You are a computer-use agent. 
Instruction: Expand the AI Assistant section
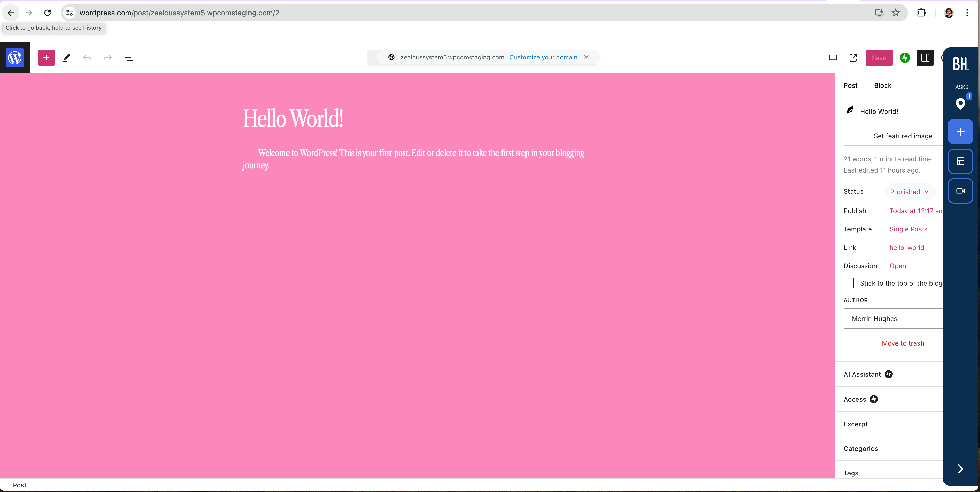pos(889,375)
